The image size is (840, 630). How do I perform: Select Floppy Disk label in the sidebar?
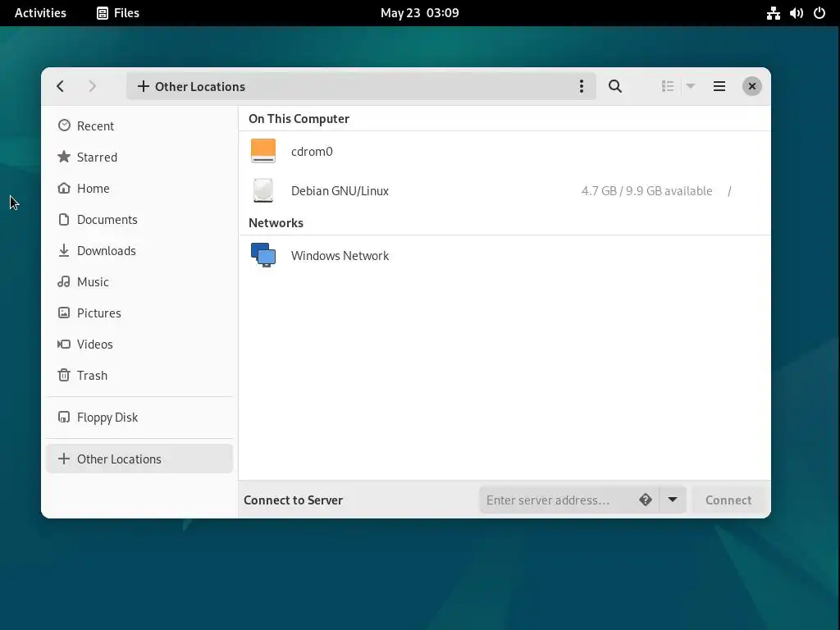click(107, 418)
